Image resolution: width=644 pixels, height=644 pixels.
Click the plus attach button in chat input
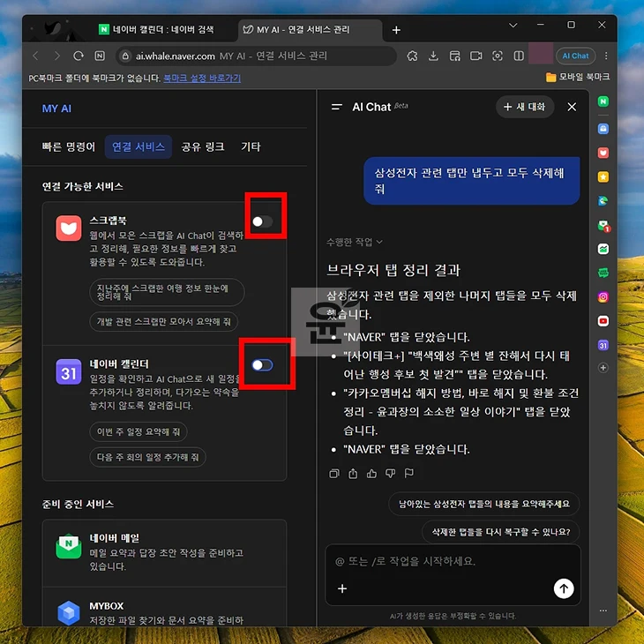pyautogui.click(x=342, y=588)
